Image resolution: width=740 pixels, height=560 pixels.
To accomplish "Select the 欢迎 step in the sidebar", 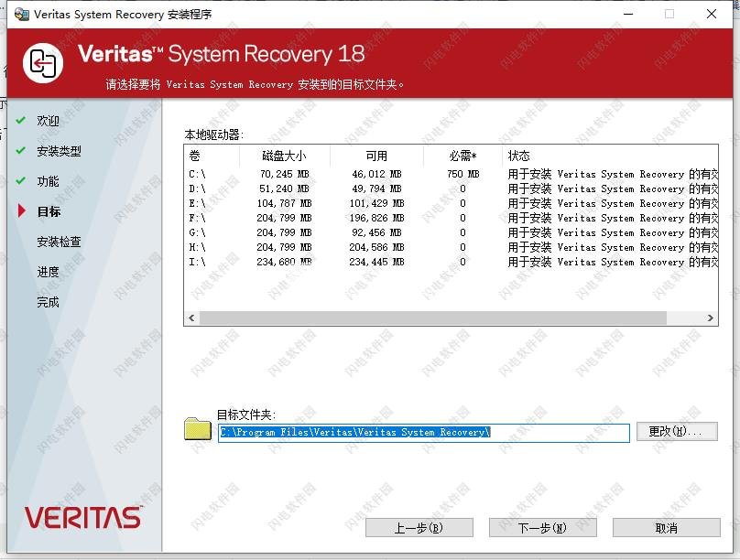I will point(49,121).
